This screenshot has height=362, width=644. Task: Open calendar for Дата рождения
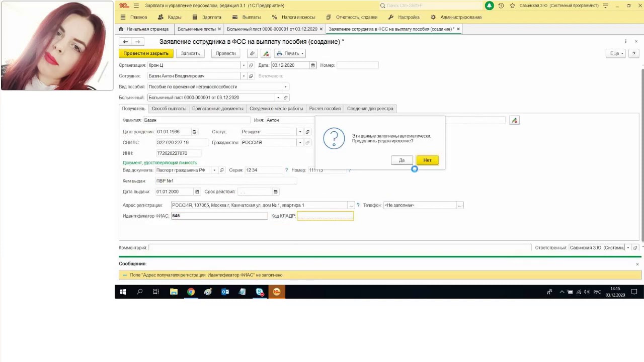pyautogui.click(x=195, y=132)
